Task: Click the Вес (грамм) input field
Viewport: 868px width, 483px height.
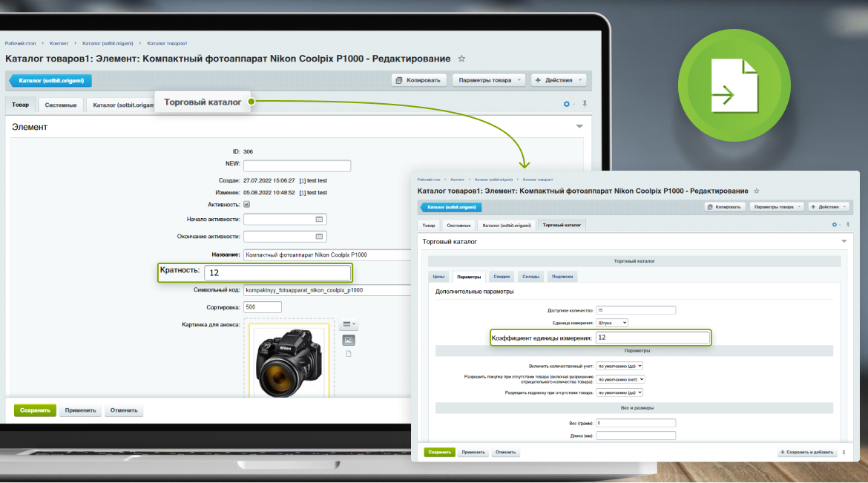Action: pyautogui.click(x=636, y=423)
